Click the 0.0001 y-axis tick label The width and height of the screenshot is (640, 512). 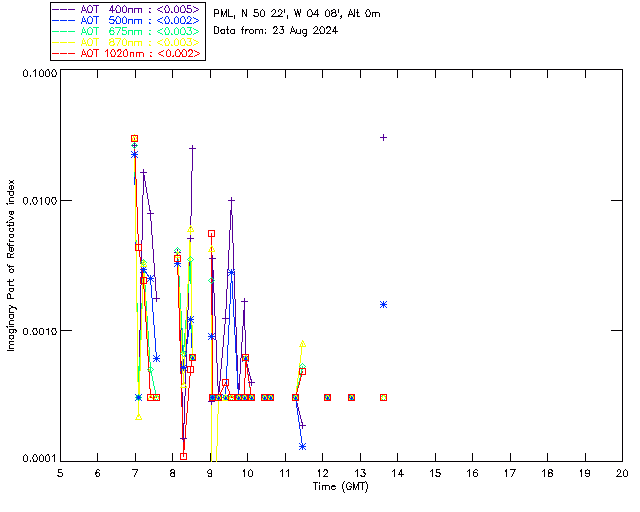pyautogui.click(x=40, y=459)
